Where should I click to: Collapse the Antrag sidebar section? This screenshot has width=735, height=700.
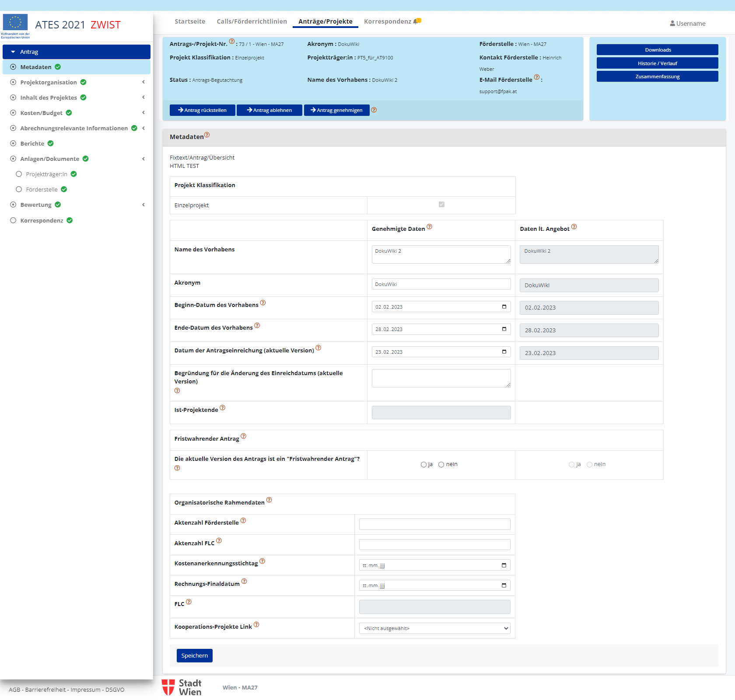click(13, 52)
